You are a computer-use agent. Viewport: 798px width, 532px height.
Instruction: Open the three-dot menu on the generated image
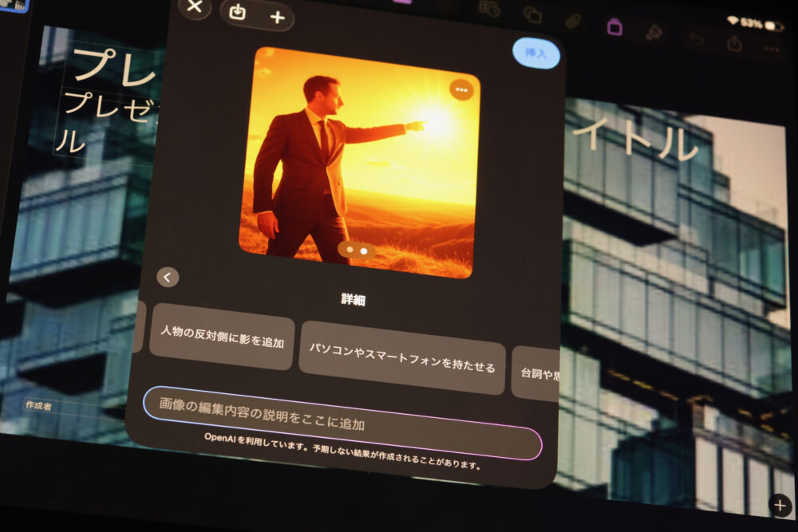pyautogui.click(x=461, y=90)
